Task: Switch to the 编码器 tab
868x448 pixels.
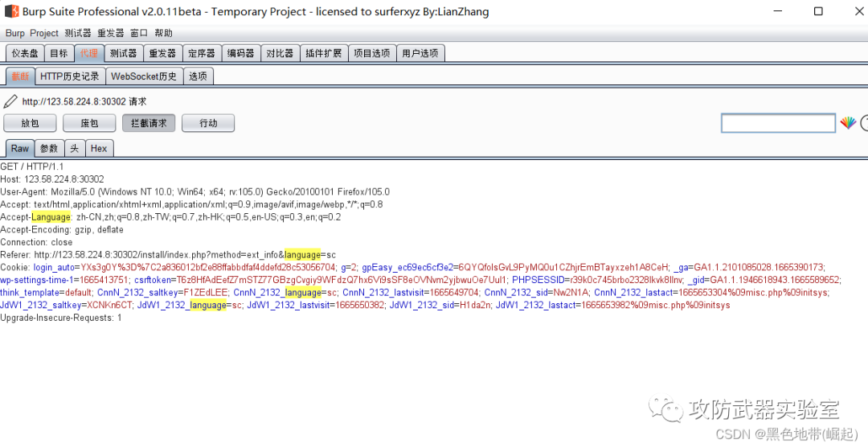Action: tap(241, 54)
